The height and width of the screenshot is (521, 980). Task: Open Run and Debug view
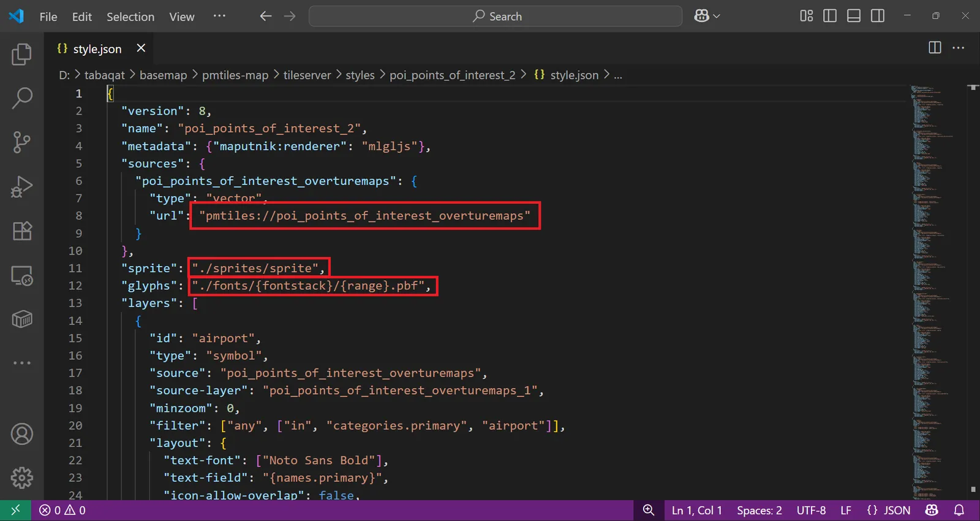(22, 186)
